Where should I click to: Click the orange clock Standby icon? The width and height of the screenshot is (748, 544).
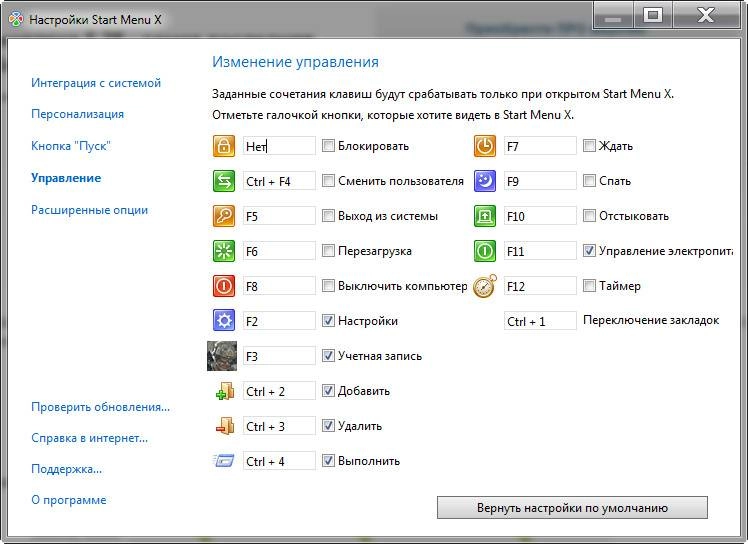(485, 146)
